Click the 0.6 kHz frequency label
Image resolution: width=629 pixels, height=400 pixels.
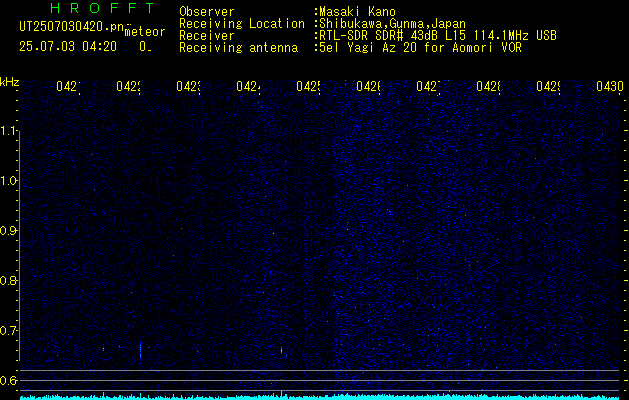pyautogui.click(x=9, y=380)
